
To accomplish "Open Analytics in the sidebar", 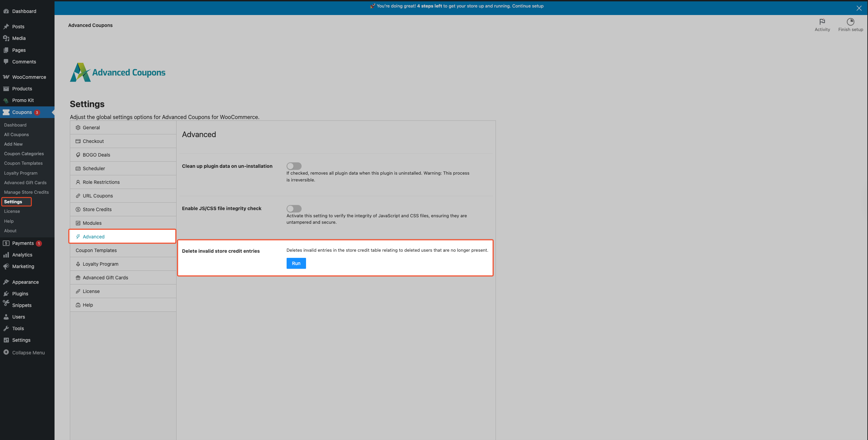I will [22, 255].
